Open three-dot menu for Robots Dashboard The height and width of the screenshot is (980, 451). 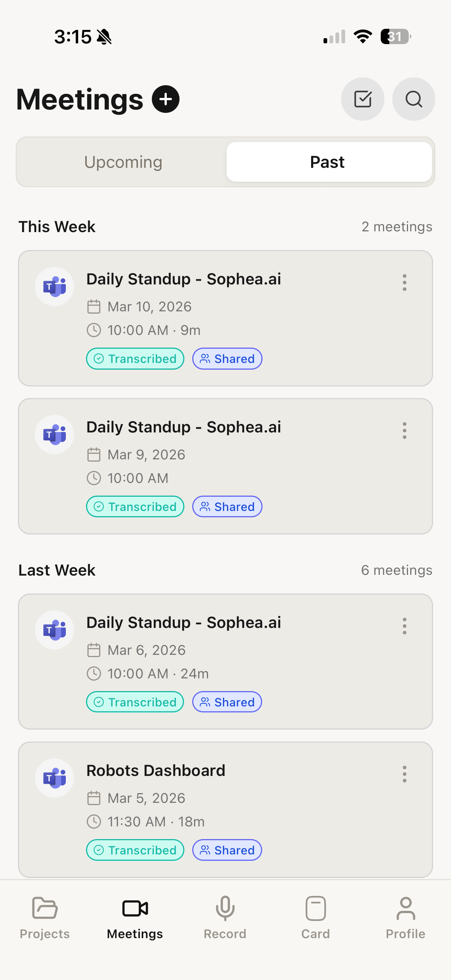click(404, 774)
